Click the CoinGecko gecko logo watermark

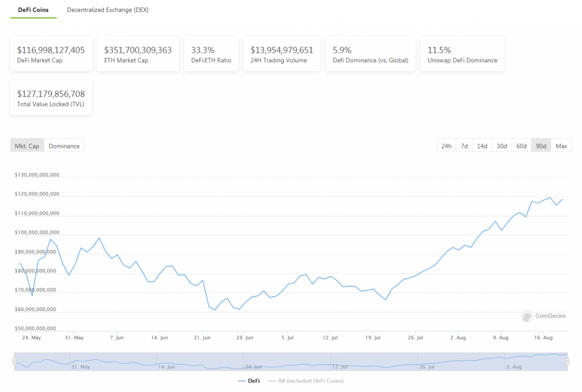click(527, 316)
